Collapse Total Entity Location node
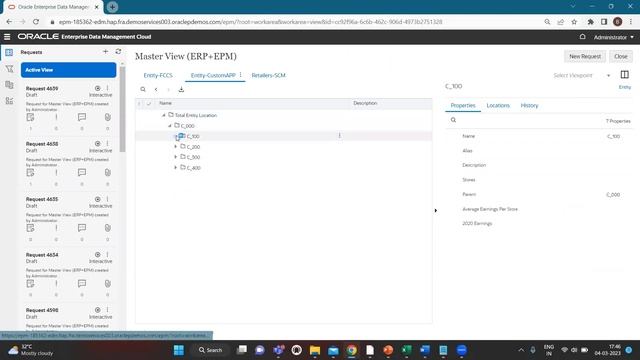 coord(164,116)
